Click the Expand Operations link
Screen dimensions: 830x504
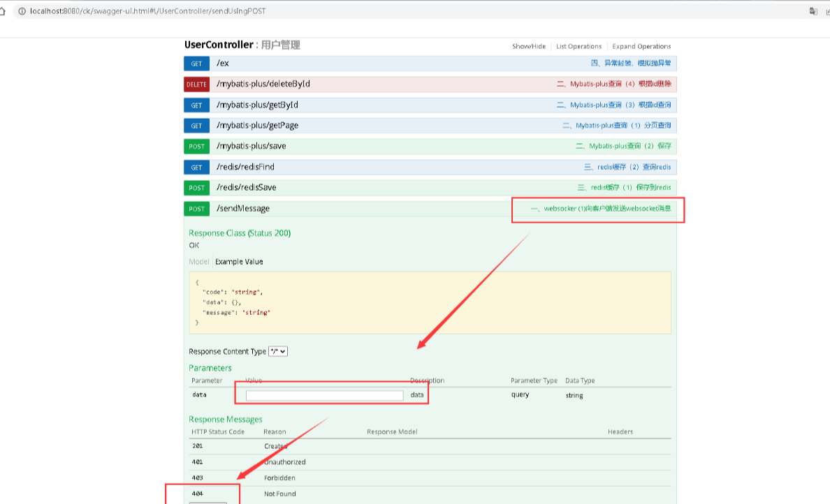[x=641, y=47]
